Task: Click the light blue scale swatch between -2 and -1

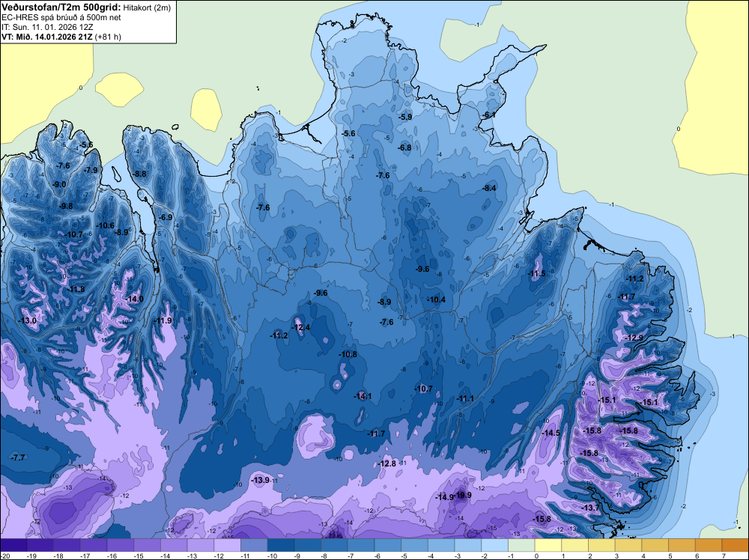Action: click(x=495, y=545)
